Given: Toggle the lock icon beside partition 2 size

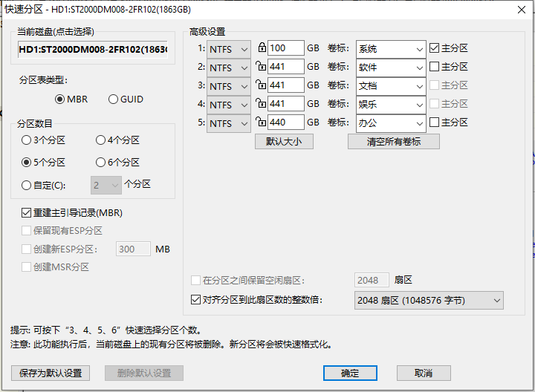Looking at the screenshot, I should click(x=261, y=66).
